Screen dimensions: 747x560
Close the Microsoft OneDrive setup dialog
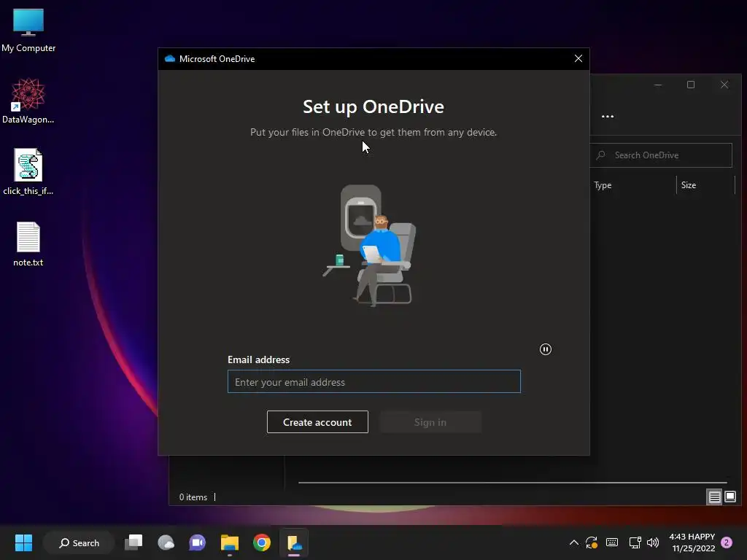pyautogui.click(x=578, y=58)
